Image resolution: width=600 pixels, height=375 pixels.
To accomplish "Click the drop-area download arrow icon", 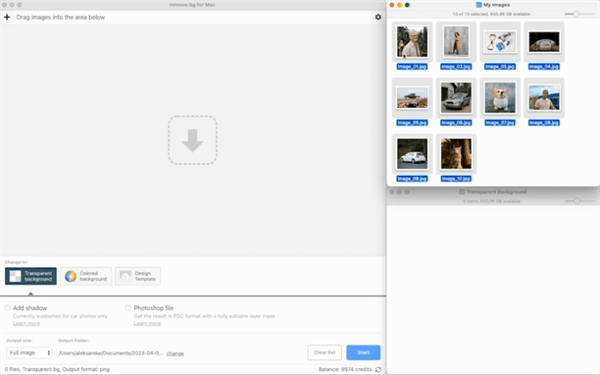I will tap(192, 140).
